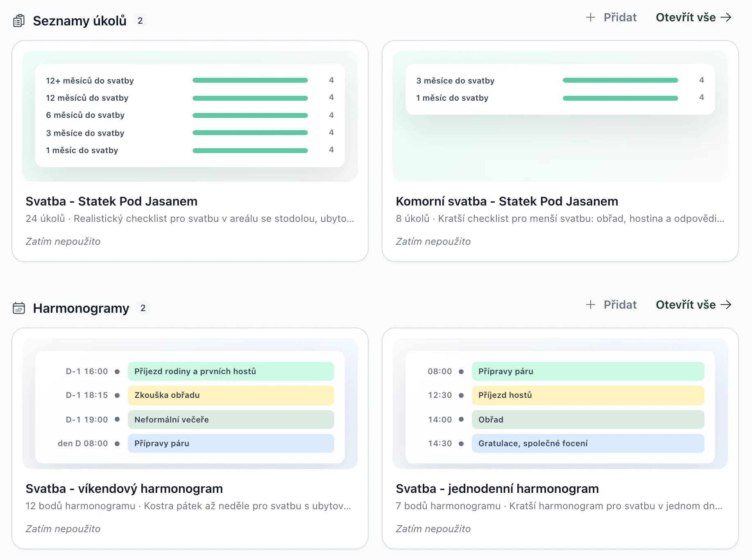Add a new task list via Přidat
752x560 pixels.
pos(611,17)
